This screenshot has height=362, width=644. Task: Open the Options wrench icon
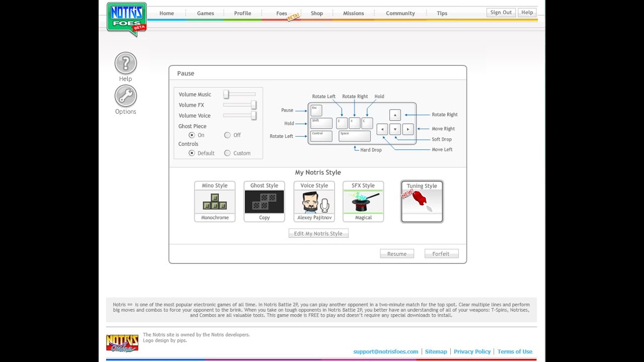[126, 96]
